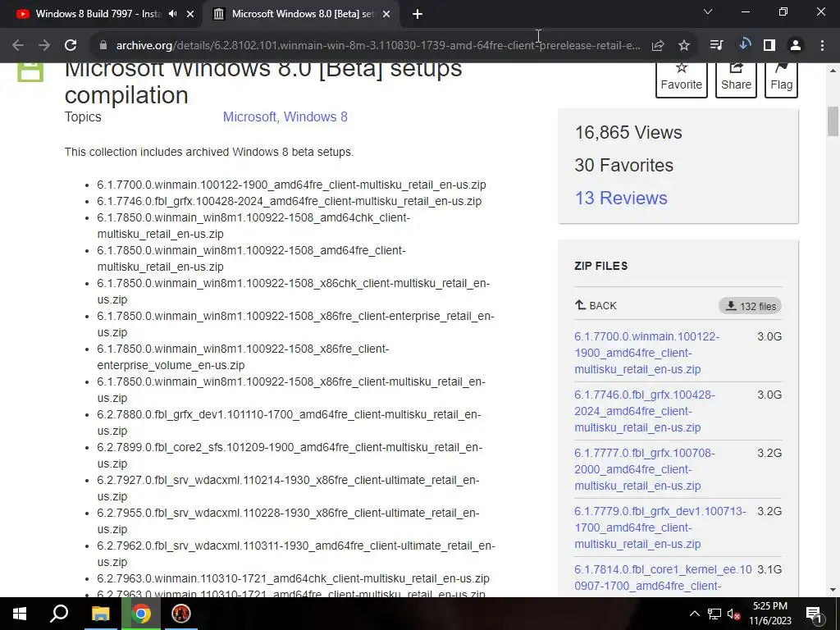Reload the archive.org page
This screenshot has height=630, width=840.
pos(71,46)
